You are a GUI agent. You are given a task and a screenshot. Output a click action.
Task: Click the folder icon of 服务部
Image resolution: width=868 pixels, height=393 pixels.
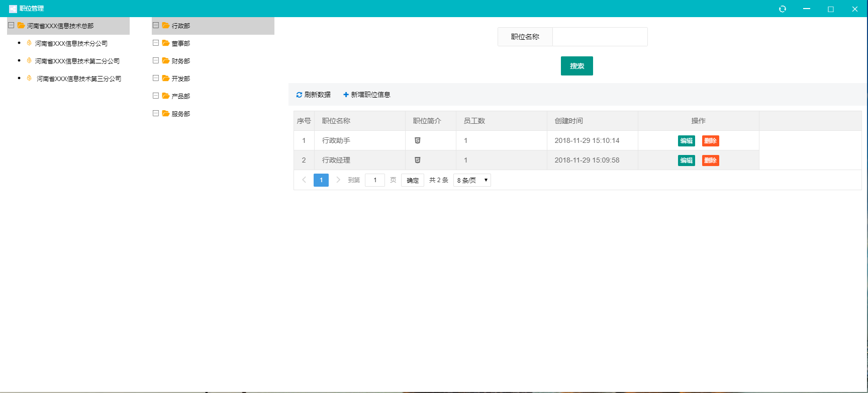point(166,113)
